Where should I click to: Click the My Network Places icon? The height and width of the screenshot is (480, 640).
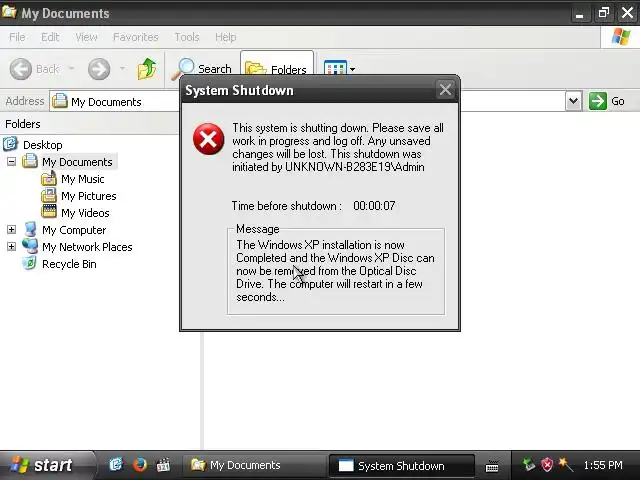30,246
